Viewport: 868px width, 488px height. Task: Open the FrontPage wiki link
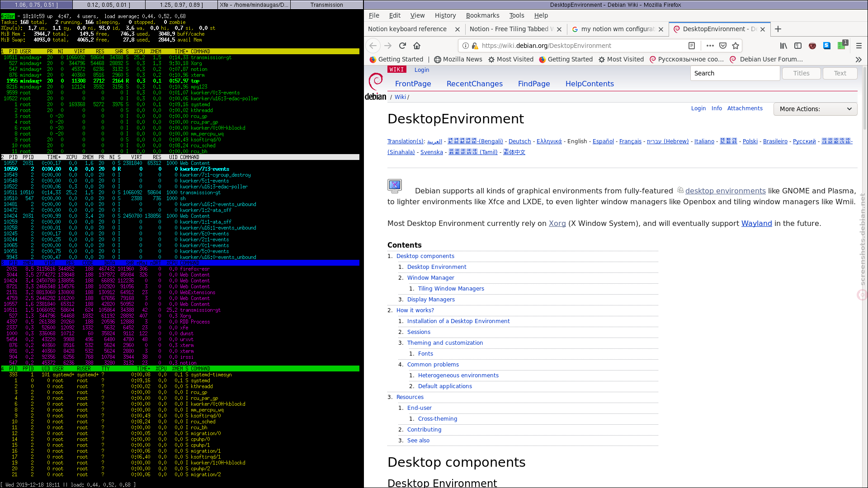pyautogui.click(x=413, y=84)
